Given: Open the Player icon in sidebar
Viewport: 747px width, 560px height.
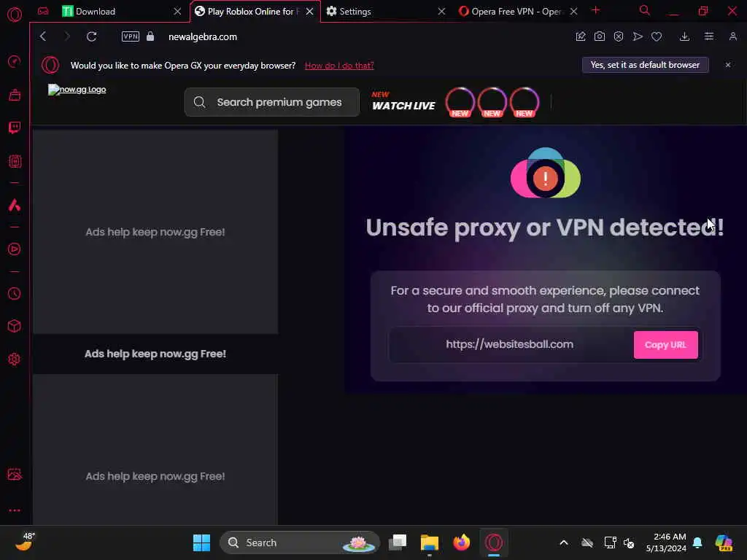Looking at the screenshot, I should click(15, 249).
